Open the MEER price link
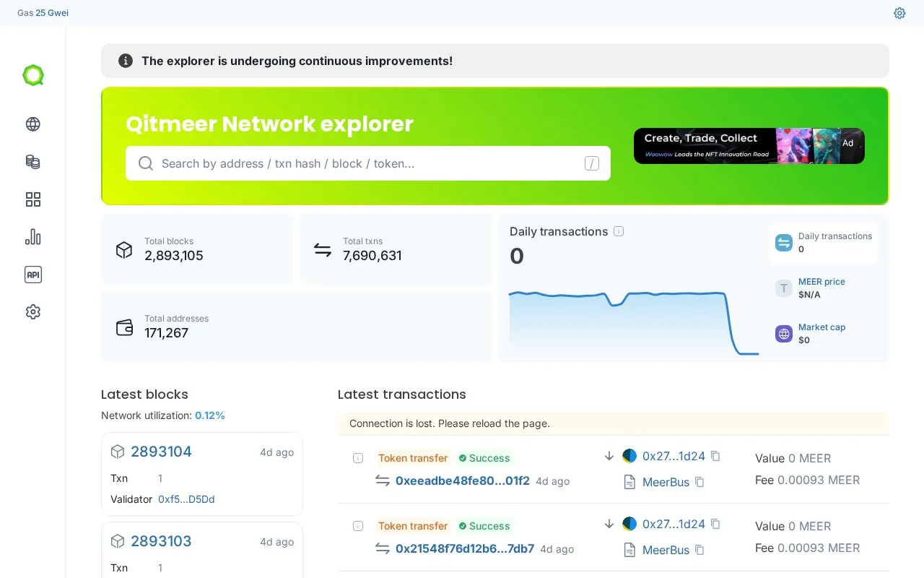The width and height of the screenshot is (924, 578). [821, 282]
